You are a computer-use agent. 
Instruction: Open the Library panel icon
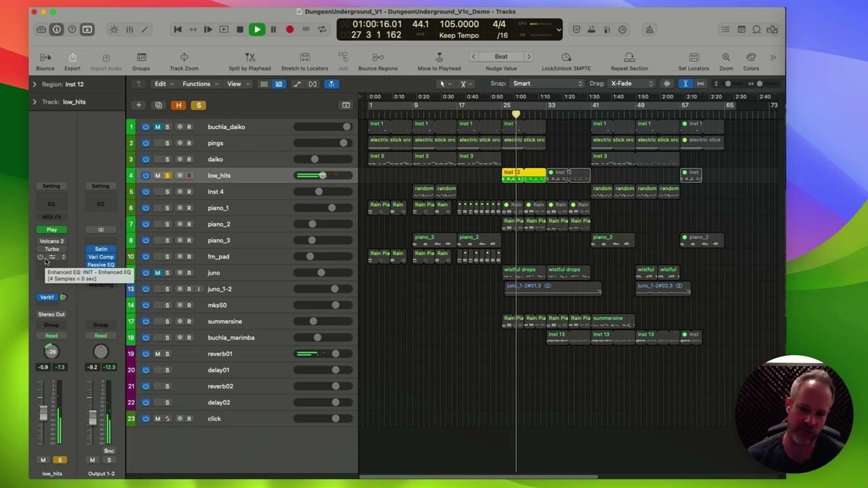click(41, 30)
